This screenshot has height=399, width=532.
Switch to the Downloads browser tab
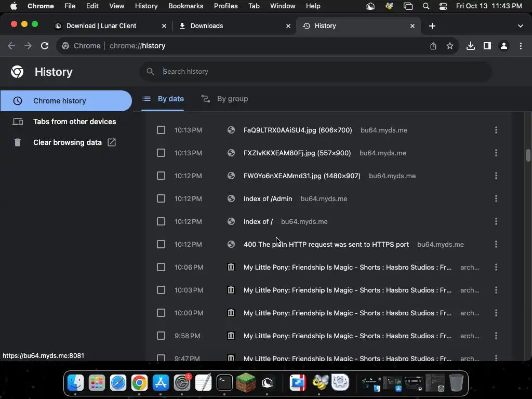[234, 26]
